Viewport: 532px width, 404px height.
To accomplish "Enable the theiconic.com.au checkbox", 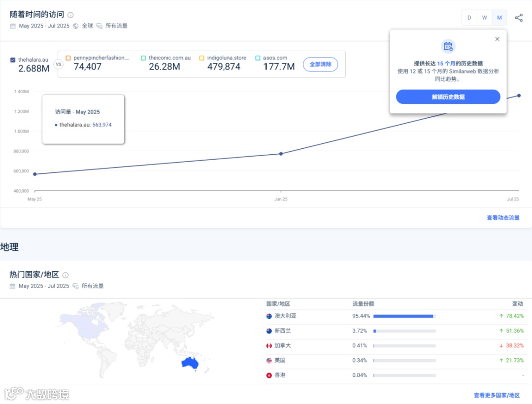I will tap(143, 58).
